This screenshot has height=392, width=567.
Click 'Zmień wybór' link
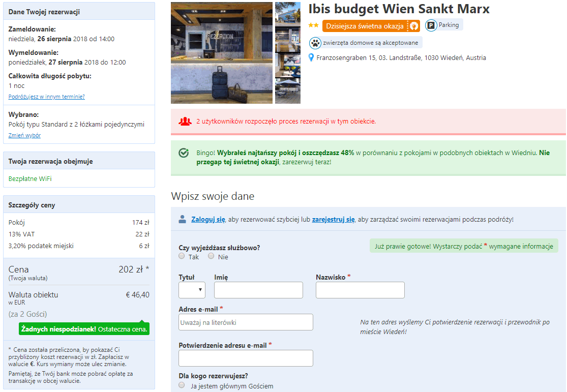[24, 135]
